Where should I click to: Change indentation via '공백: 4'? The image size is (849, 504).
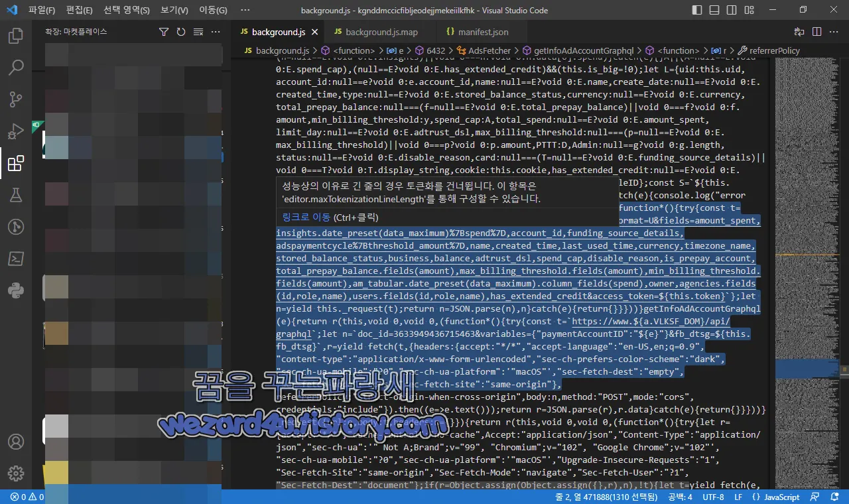(x=681, y=497)
